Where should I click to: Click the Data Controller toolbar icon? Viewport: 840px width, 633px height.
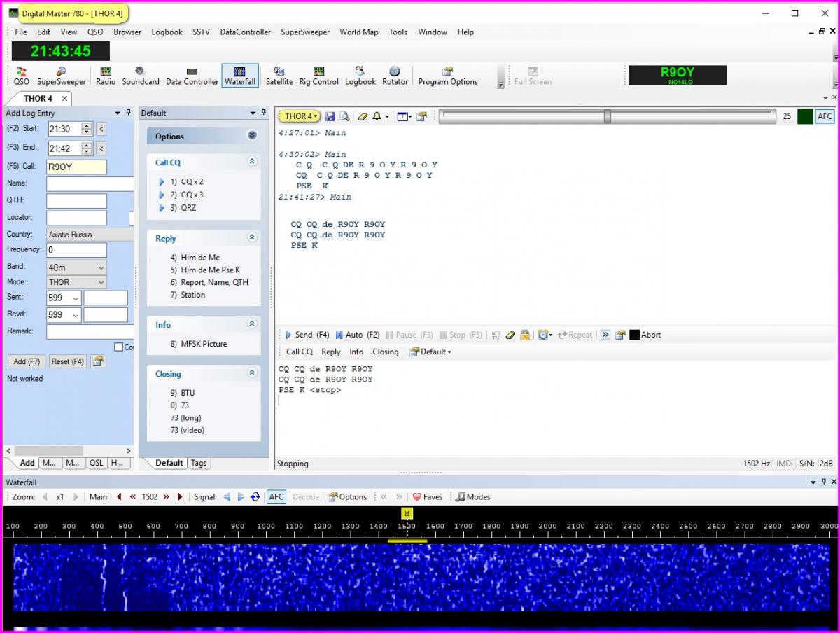coord(192,76)
